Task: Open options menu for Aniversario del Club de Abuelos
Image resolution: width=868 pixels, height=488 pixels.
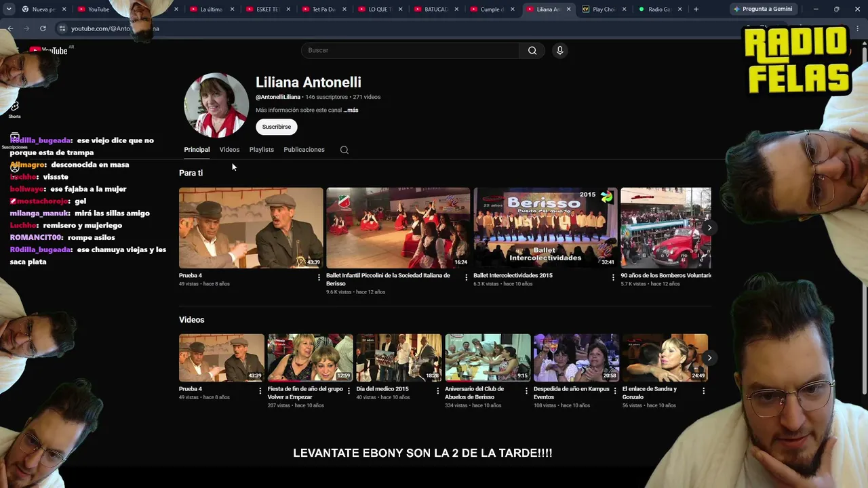Action: click(x=526, y=390)
